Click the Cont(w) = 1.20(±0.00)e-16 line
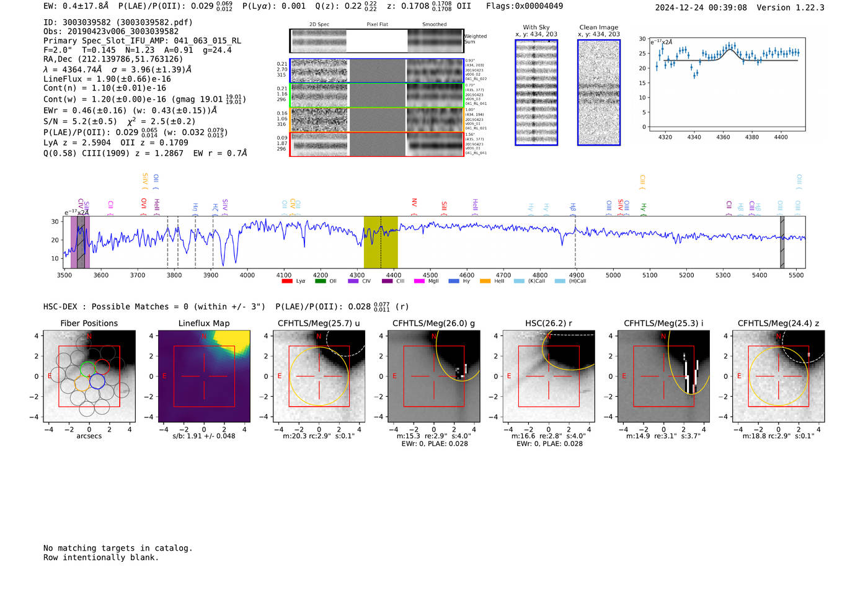 (x=144, y=99)
